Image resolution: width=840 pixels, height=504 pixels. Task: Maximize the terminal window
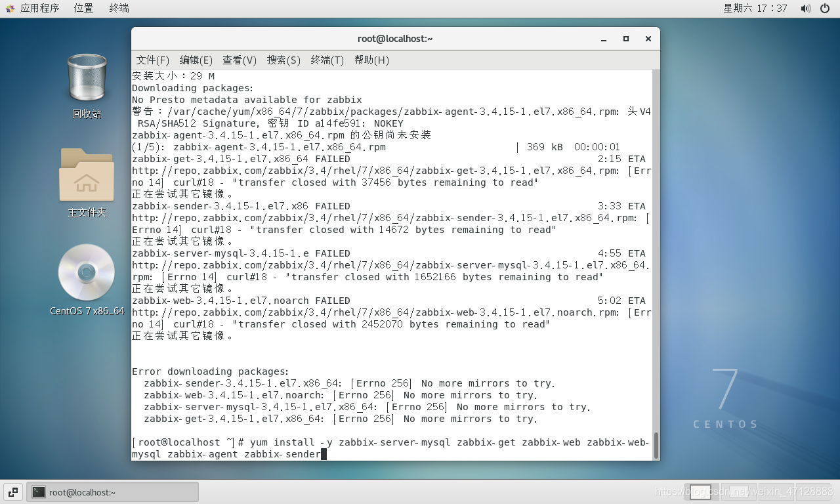click(626, 39)
